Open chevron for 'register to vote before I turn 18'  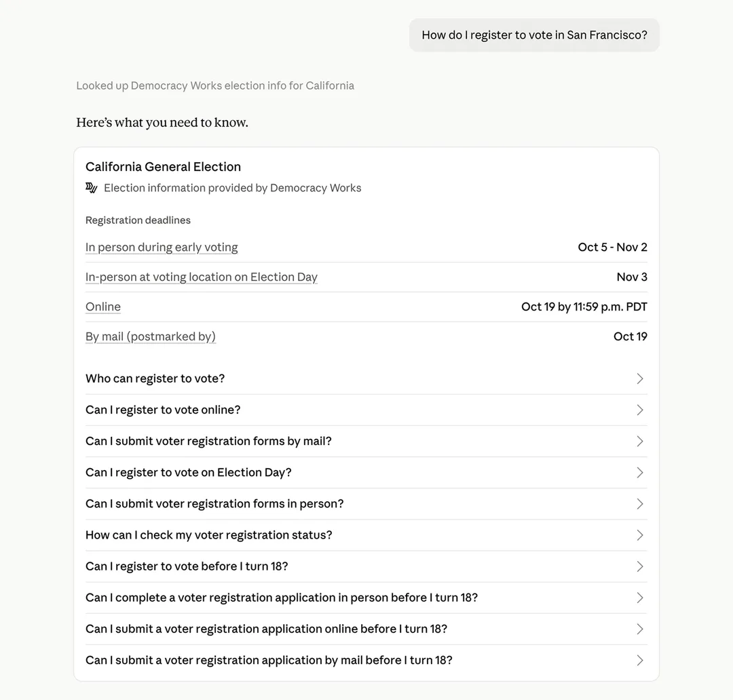click(x=640, y=566)
